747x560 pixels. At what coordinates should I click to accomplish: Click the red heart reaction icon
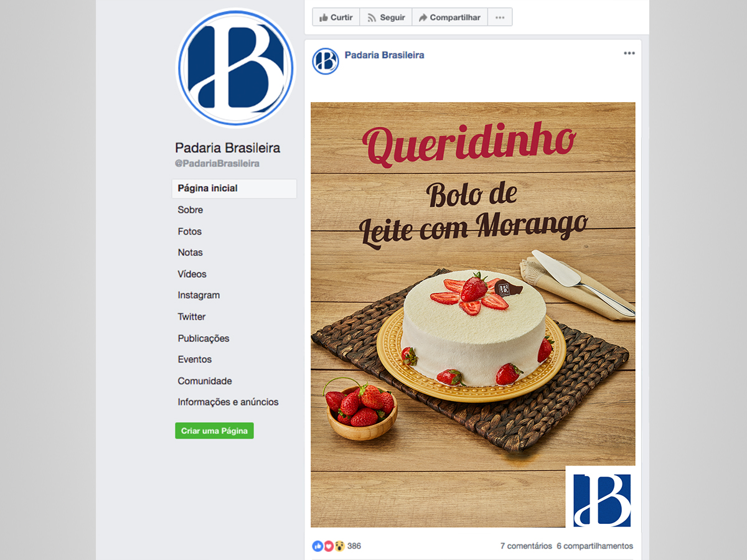click(x=329, y=546)
